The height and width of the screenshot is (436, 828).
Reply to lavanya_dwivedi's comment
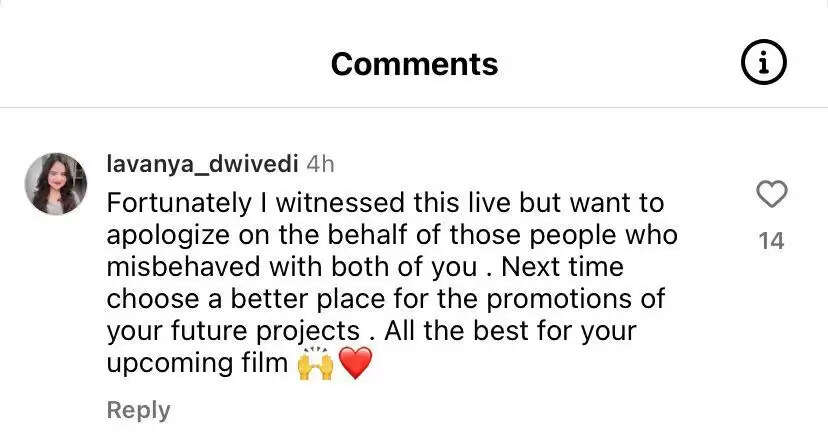click(138, 410)
